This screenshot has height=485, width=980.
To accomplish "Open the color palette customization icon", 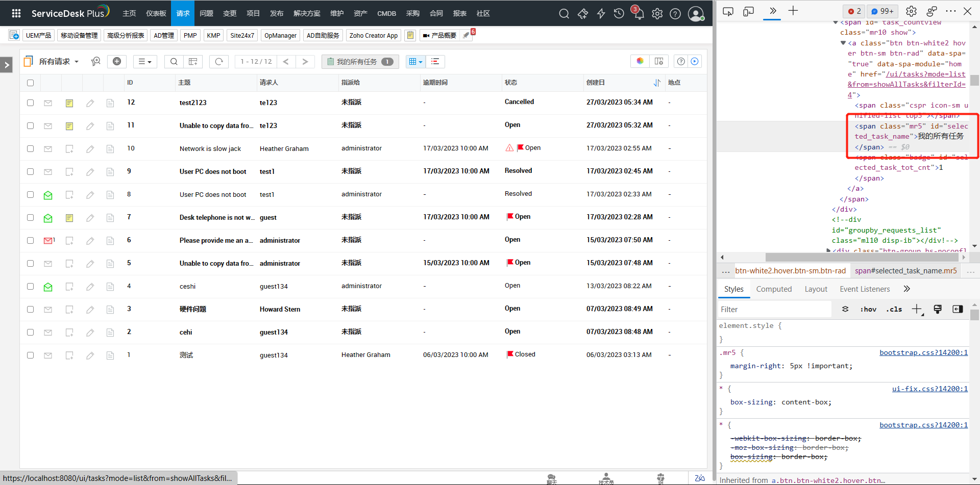I will [640, 61].
